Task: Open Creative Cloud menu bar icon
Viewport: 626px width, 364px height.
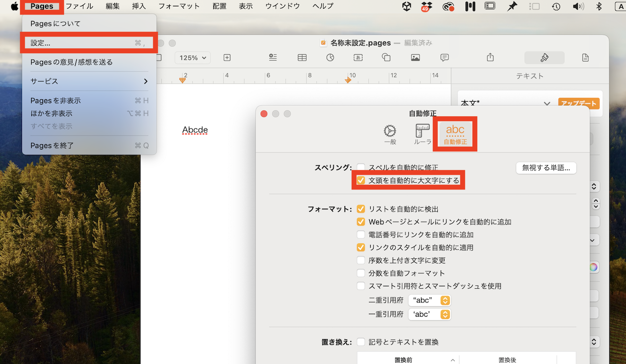Action: 448,6
